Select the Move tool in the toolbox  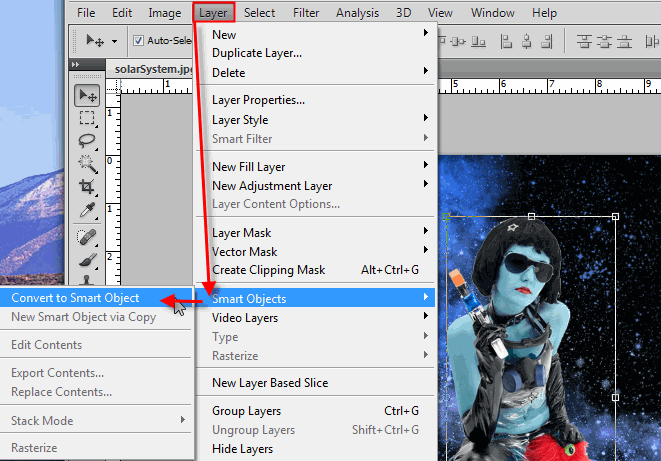[x=87, y=96]
